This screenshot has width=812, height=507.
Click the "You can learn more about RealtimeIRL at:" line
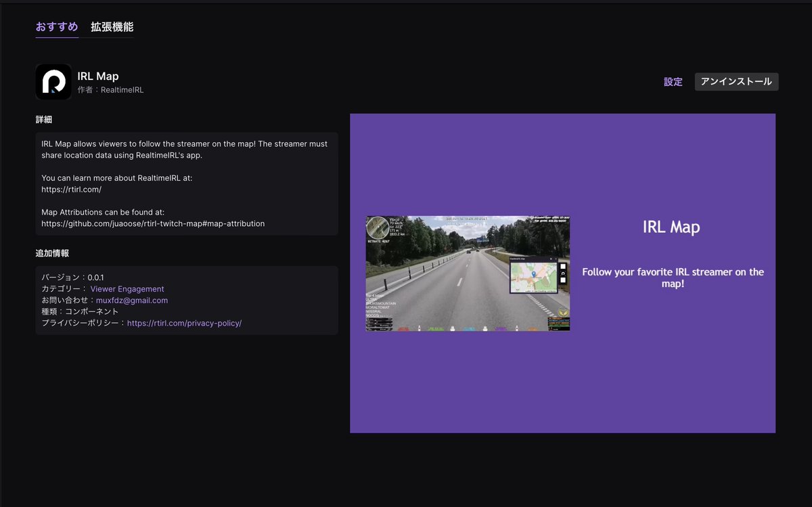pos(117,178)
